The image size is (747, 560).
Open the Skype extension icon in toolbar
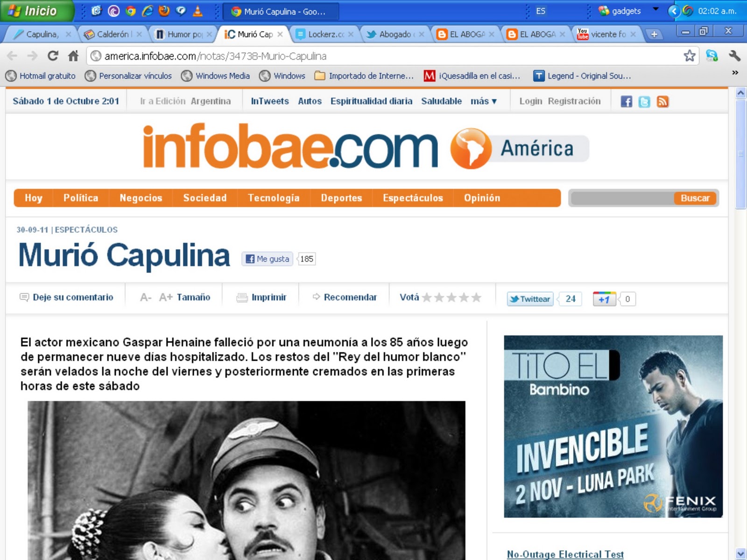(712, 56)
